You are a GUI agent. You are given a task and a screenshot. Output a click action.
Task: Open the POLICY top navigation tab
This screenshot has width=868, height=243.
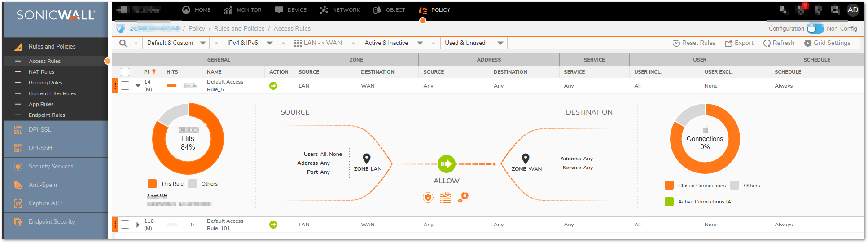click(x=434, y=10)
